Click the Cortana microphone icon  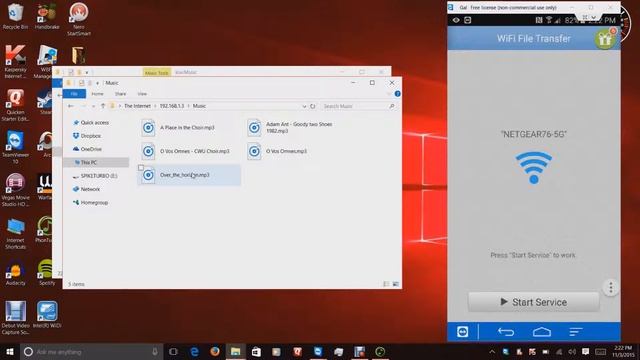[x=155, y=351]
